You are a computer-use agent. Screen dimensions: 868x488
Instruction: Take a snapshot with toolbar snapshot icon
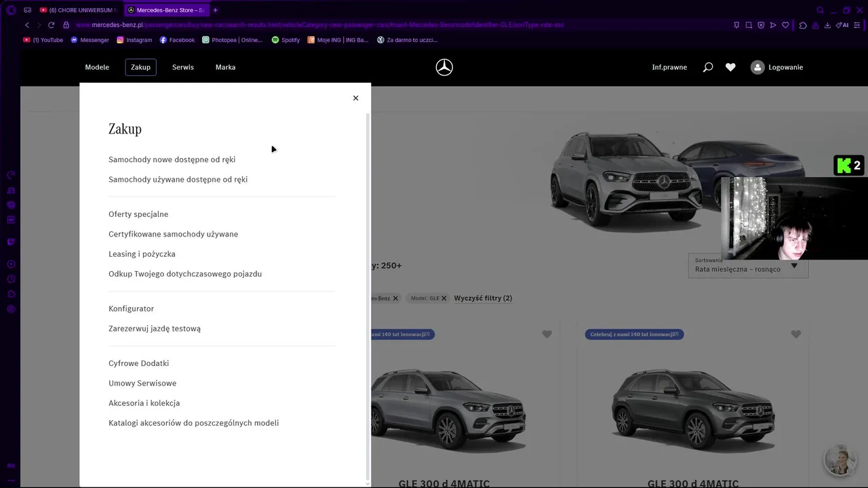[x=749, y=25]
